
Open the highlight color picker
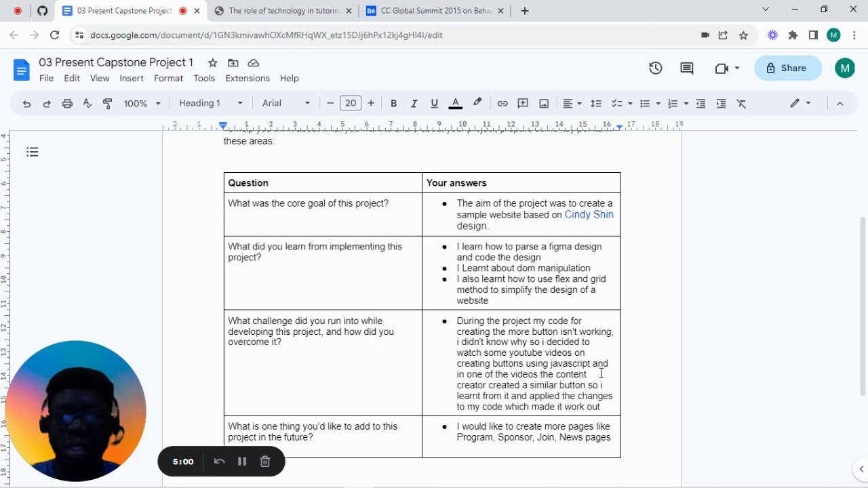(477, 104)
